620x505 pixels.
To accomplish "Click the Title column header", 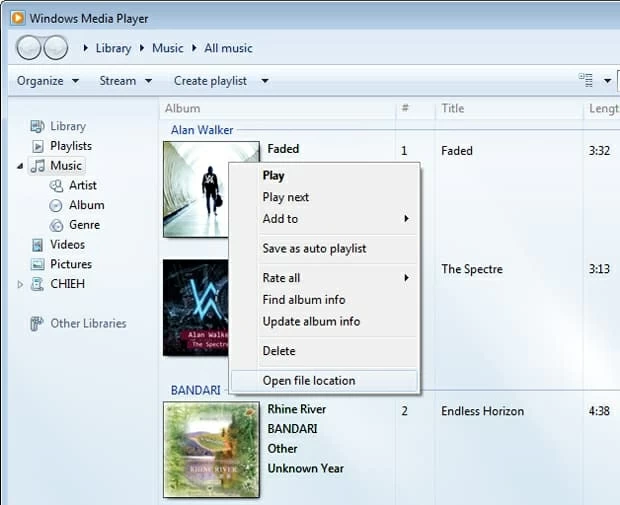I will [x=453, y=108].
